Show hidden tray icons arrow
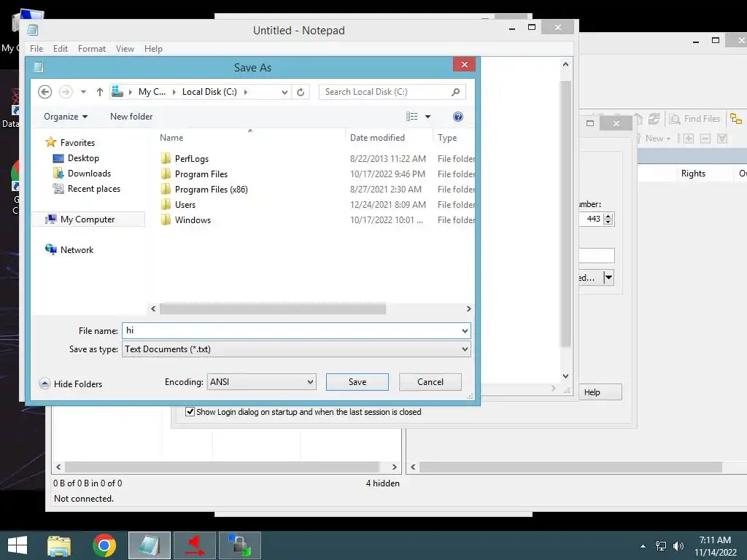This screenshot has height=560, width=747. tap(643, 546)
